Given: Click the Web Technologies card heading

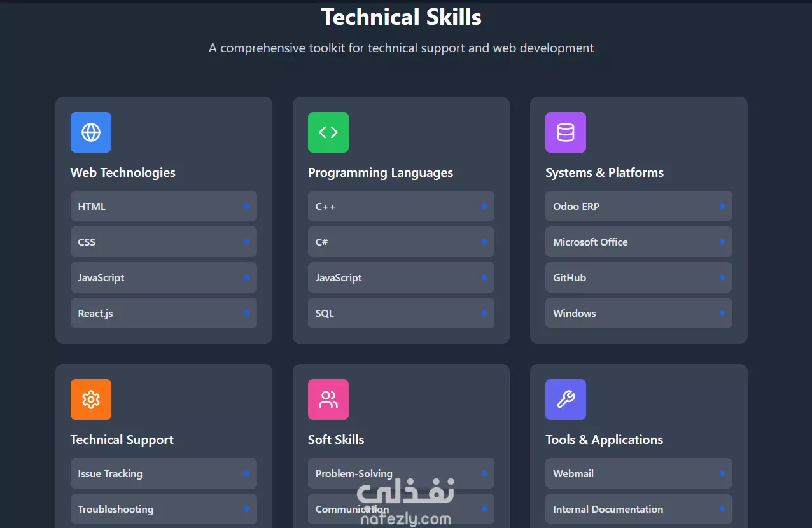Looking at the screenshot, I should click(x=123, y=172).
